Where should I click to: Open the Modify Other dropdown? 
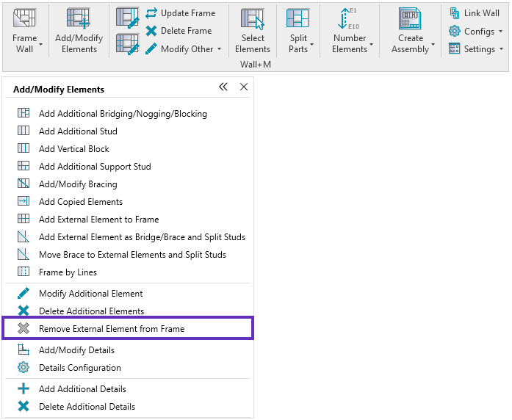(219, 49)
